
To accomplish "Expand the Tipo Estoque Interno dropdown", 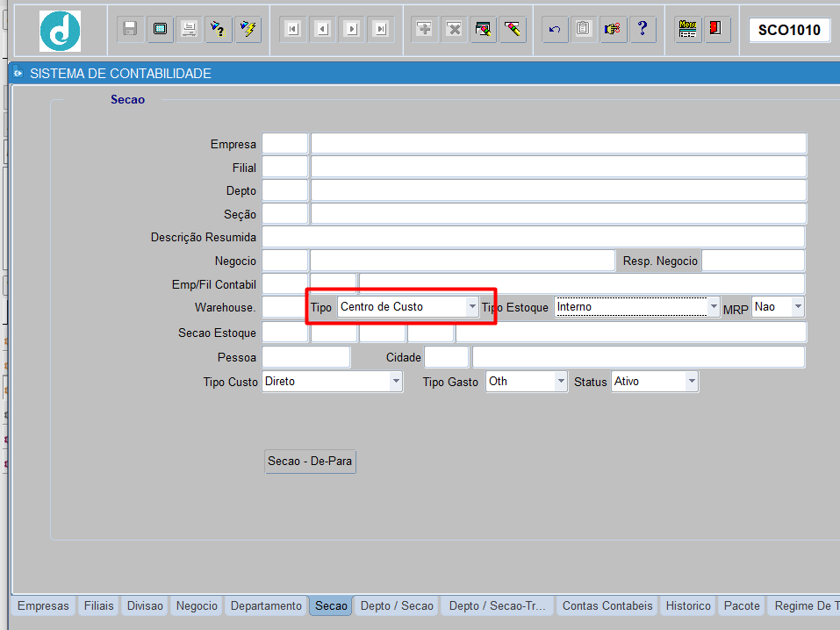I will [x=714, y=307].
